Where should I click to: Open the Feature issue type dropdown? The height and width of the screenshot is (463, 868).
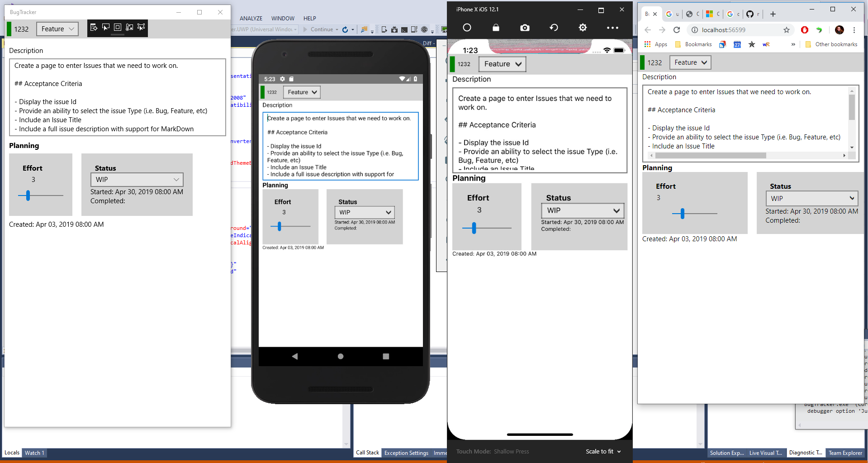click(57, 29)
